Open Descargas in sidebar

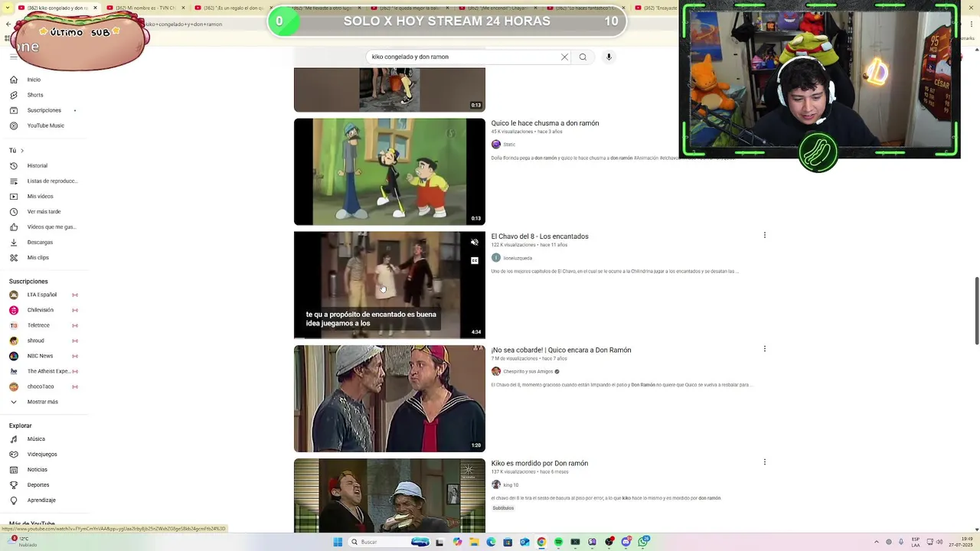[40, 242]
